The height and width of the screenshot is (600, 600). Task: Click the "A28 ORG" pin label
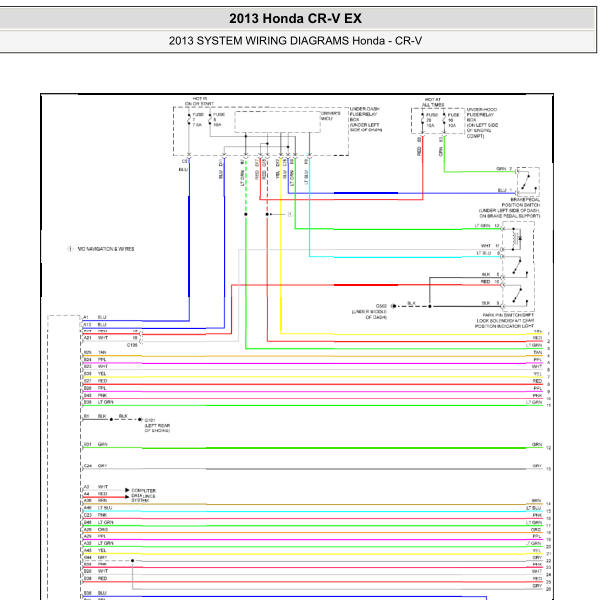coord(96,530)
